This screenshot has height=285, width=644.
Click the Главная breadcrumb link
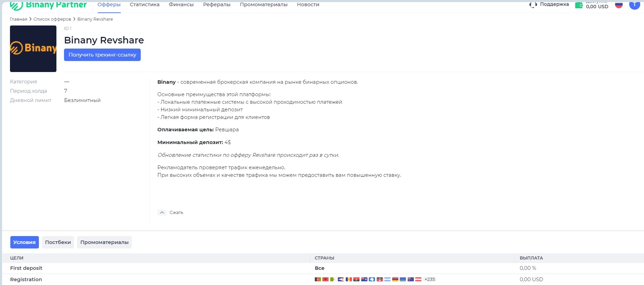[x=19, y=19]
